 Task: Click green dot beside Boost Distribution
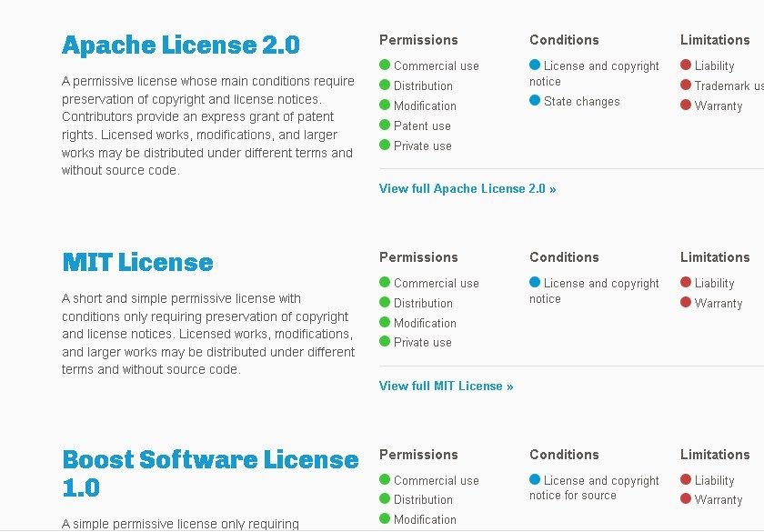(x=385, y=498)
